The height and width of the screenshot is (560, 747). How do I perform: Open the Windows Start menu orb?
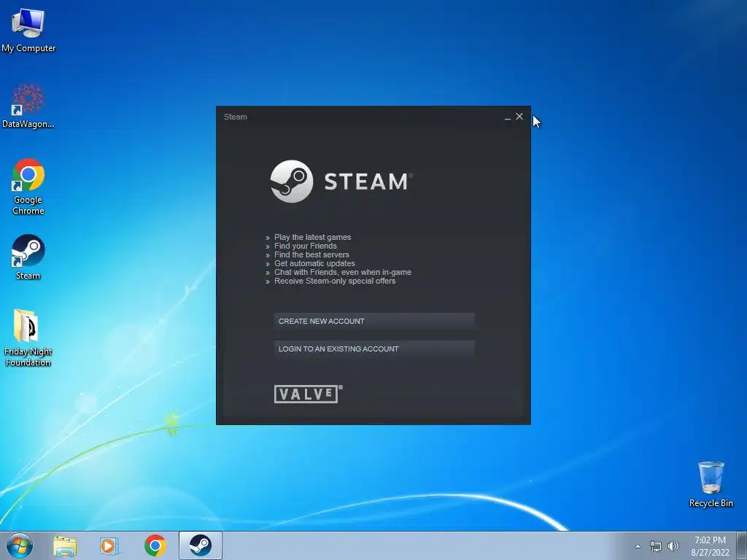(x=20, y=545)
